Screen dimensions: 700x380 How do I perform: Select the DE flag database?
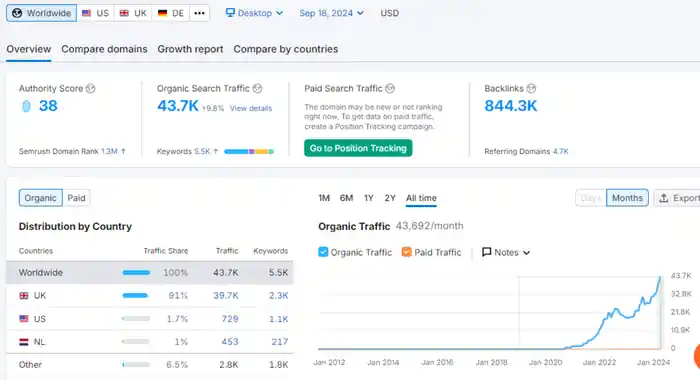171,13
